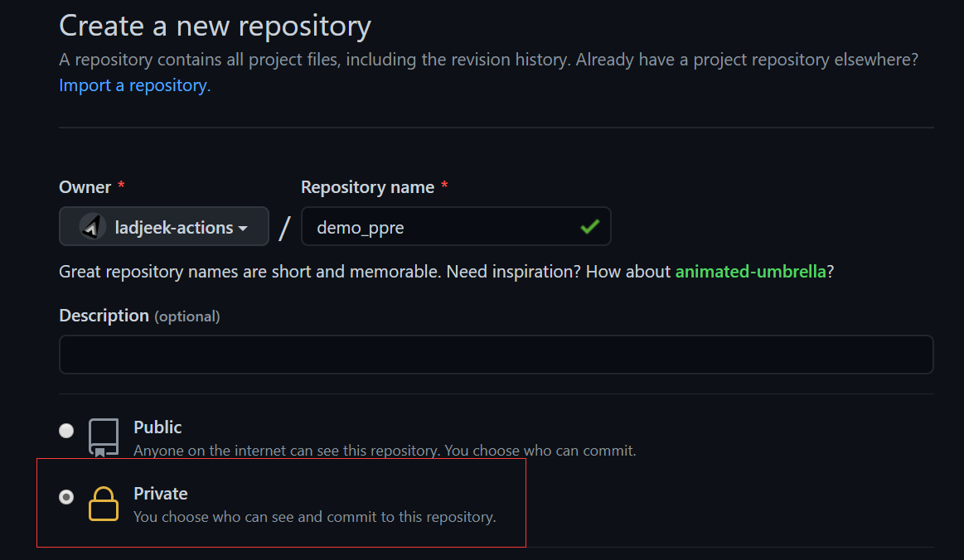964x560 pixels.
Task: Click the caret arrow beside ladjeek-actions
Action: [243, 228]
